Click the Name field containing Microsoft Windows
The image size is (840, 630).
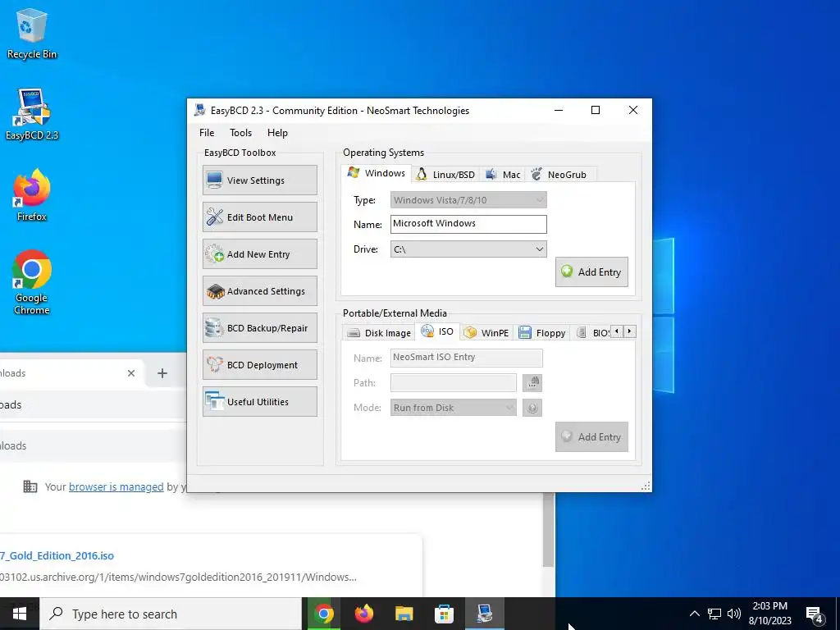click(468, 224)
